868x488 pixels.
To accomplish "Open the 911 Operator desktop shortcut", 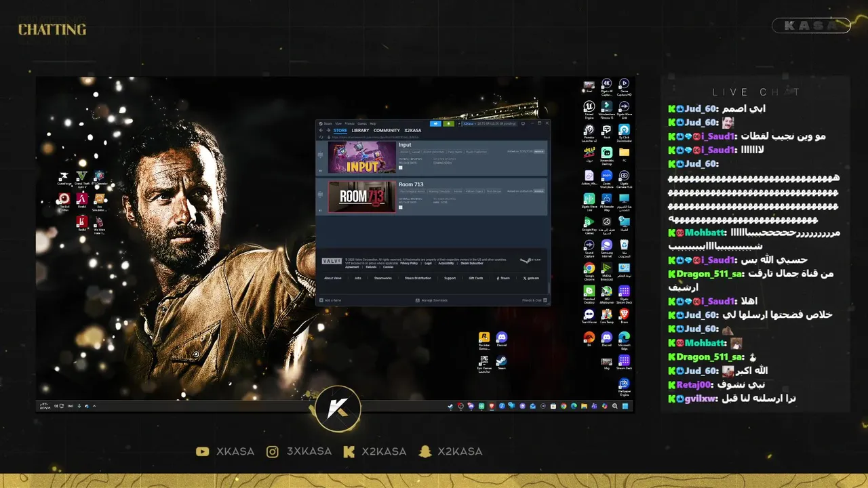I will (100, 177).
